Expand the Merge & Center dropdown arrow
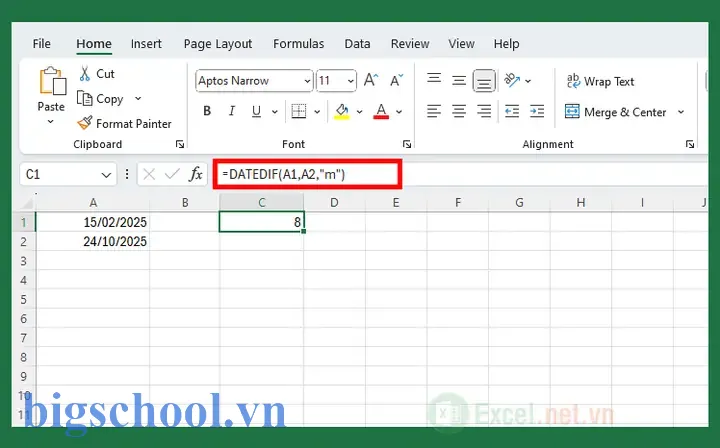Viewport: 720px width, 448px height. [681, 112]
